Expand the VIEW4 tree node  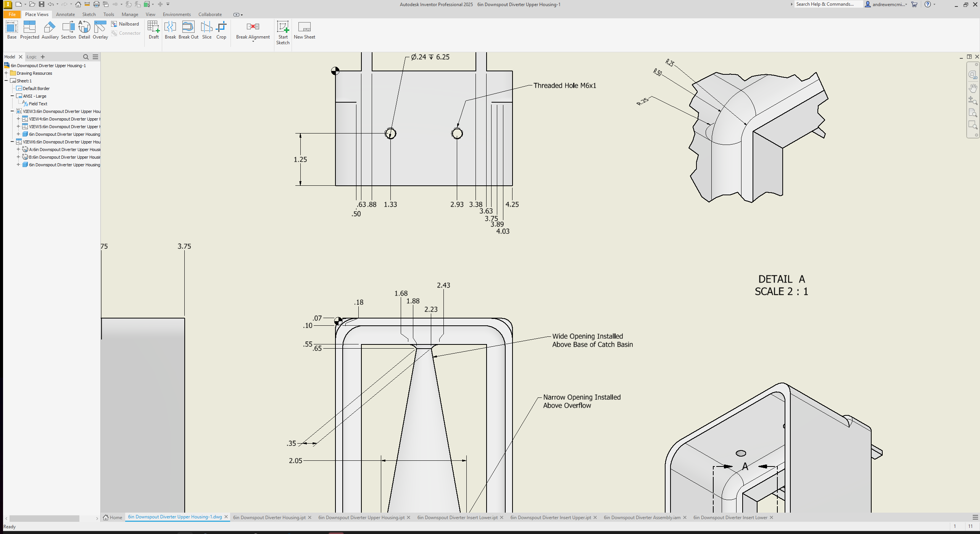point(18,119)
